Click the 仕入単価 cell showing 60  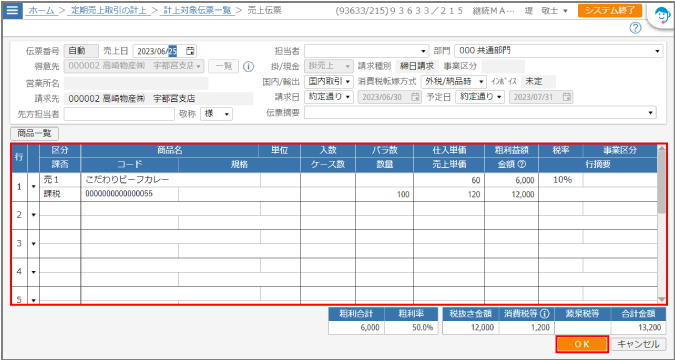click(x=449, y=180)
